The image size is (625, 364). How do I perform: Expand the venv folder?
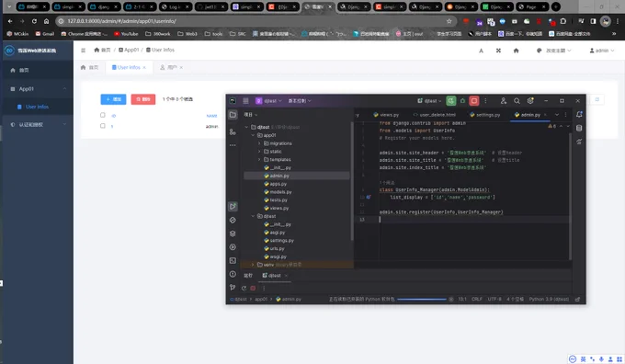(253, 265)
